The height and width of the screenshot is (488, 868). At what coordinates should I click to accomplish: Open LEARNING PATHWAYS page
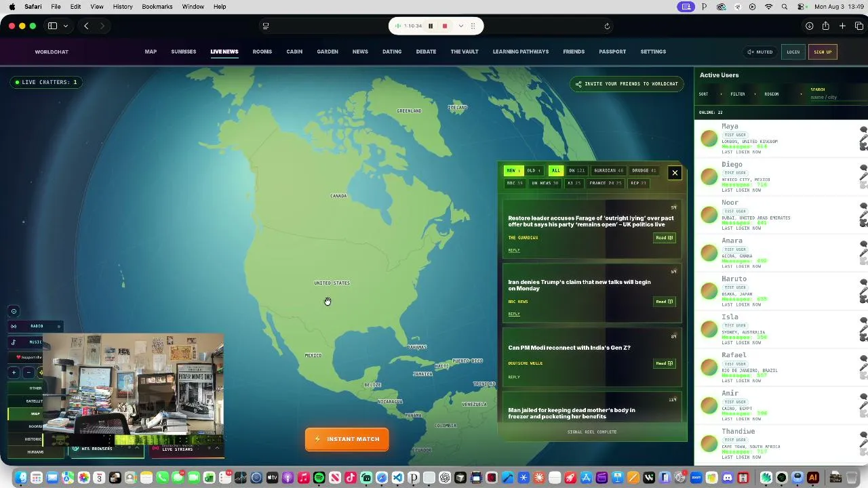[x=521, y=52]
